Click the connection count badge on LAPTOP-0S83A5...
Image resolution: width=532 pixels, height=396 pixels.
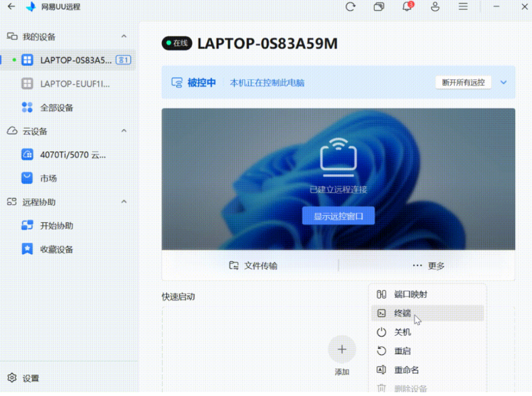pos(123,60)
